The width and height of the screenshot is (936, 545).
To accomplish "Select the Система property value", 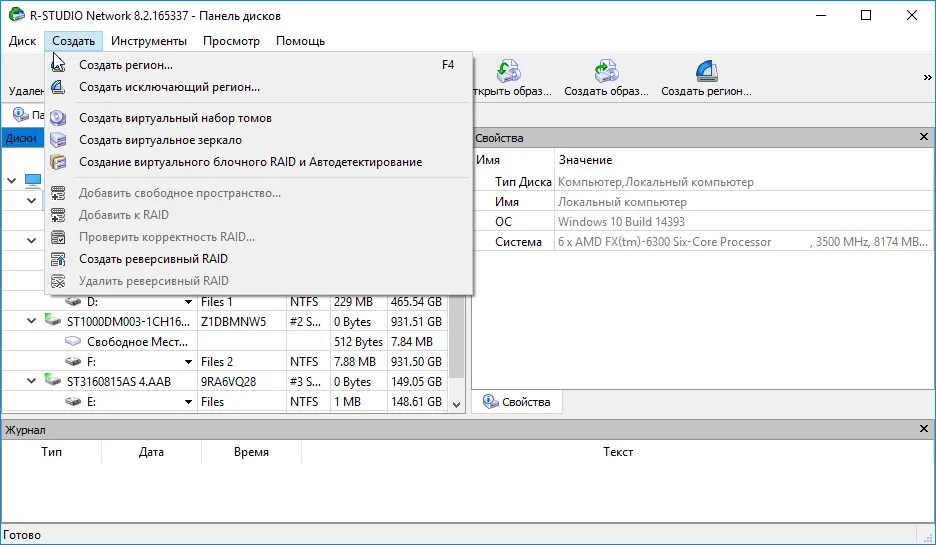I will coord(743,242).
